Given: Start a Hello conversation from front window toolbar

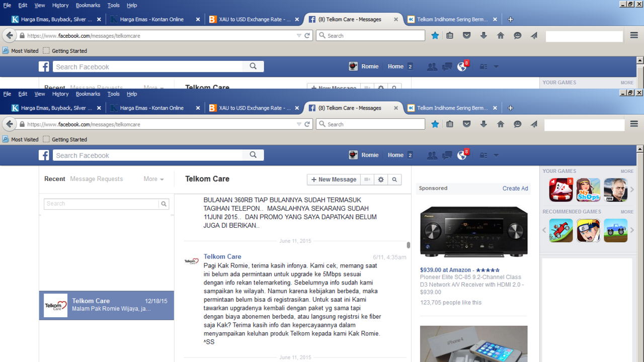Looking at the screenshot, I should [518, 124].
